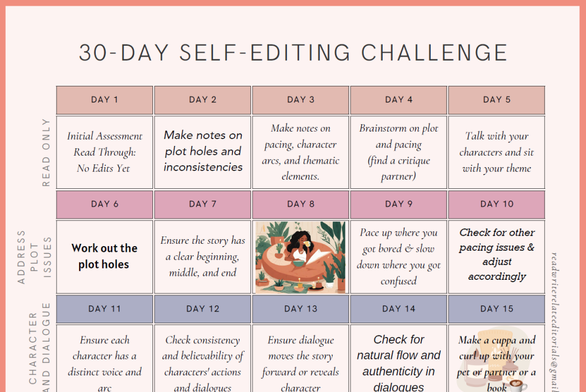Select the find a critique partner cell
The image size is (586, 392).
pos(398,152)
